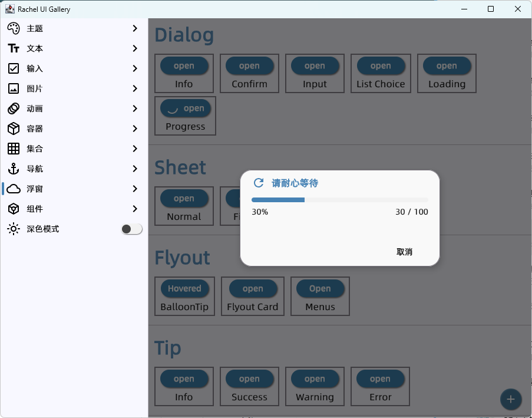Click the Hovered BalloonTip button

tap(184, 289)
